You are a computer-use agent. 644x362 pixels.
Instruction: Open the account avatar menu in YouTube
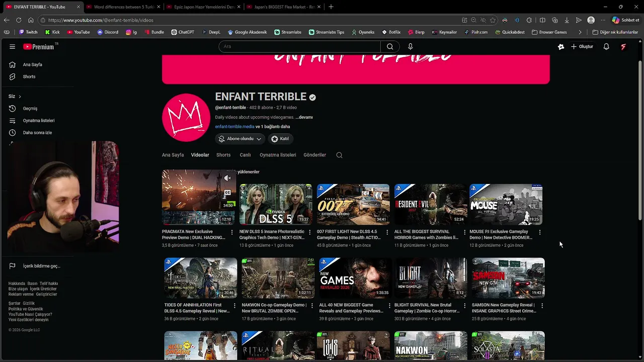(623, 46)
